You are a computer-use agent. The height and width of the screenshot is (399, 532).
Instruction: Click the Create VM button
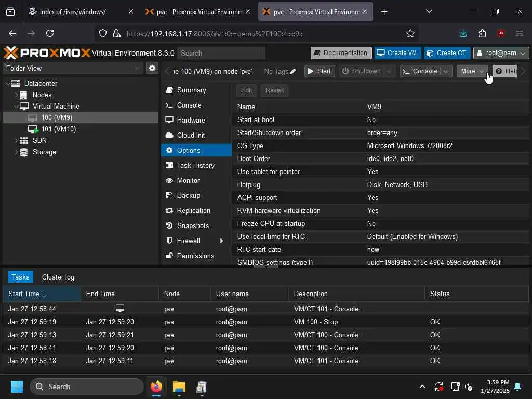click(x=397, y=53)
